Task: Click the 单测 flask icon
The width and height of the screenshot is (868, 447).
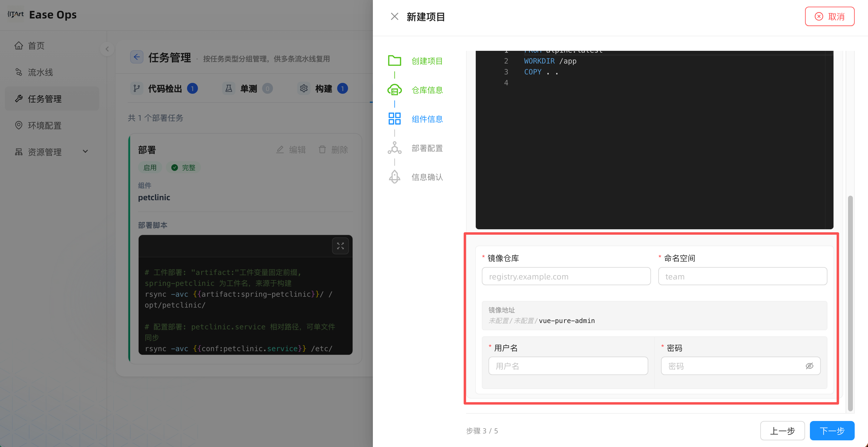Action: (x=229, y=89)
